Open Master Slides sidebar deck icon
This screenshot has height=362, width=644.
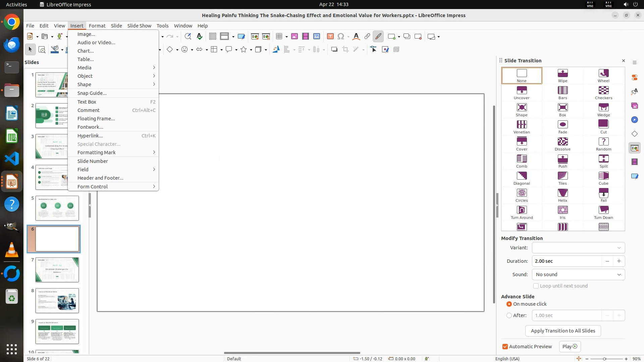(x=634, y=176)
